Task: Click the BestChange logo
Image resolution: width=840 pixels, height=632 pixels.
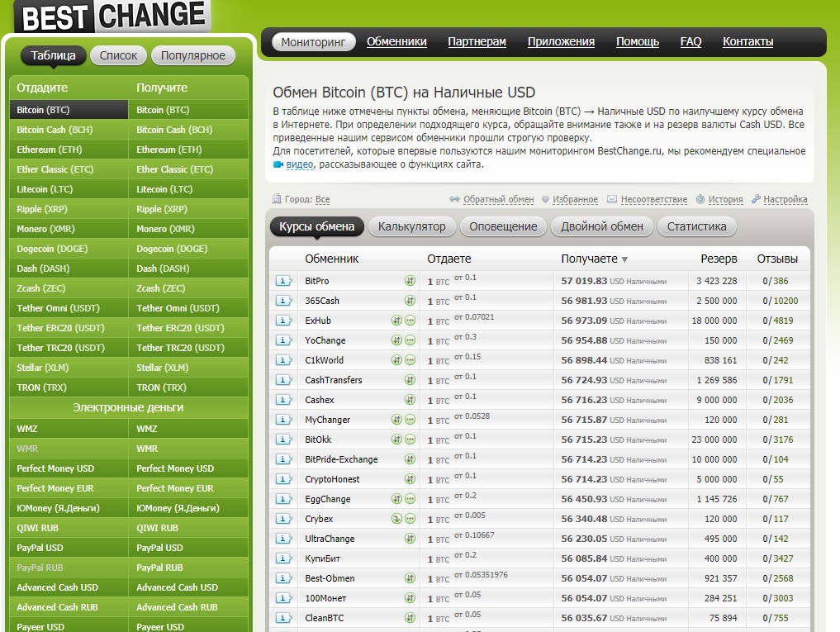Action: tap(112, 16)
